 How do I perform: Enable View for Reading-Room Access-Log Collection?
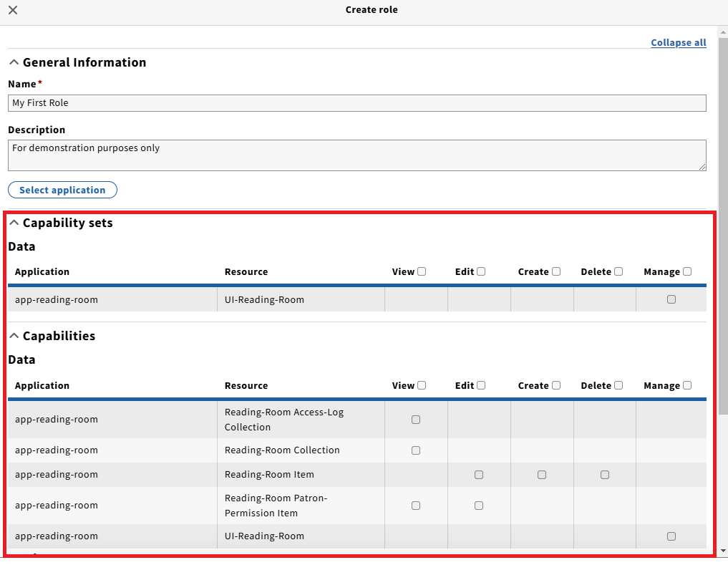pos(416,420)
